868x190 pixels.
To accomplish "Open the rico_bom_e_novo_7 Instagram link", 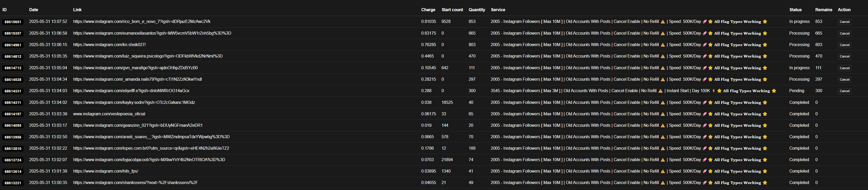I will 141,22.
